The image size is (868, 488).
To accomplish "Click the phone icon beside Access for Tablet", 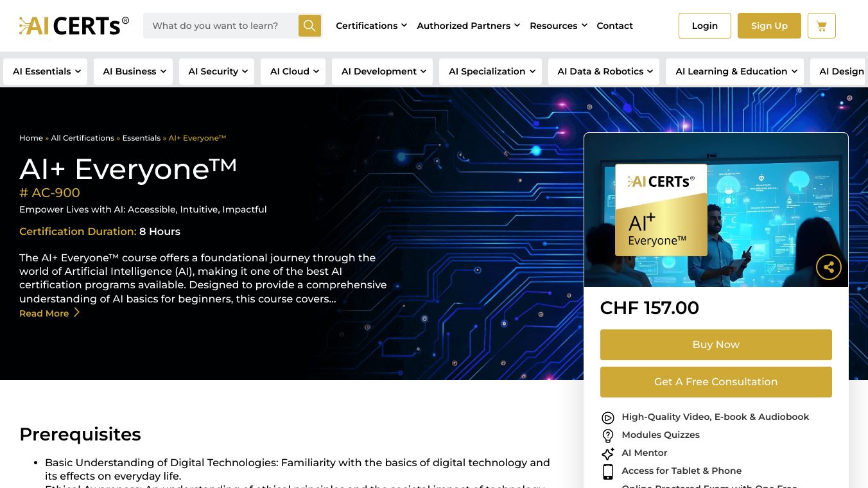I will click(607, 471).
